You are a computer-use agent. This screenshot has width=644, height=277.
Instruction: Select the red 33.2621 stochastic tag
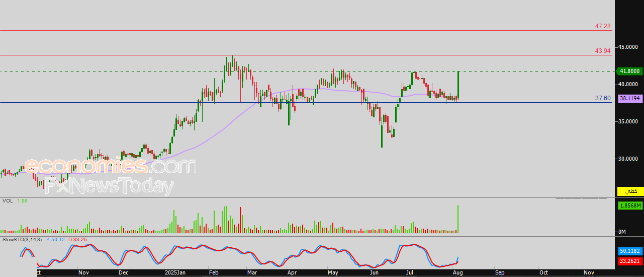629,261
